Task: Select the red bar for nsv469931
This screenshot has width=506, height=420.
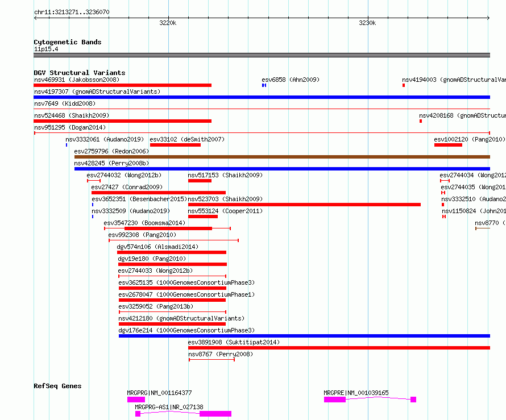Action: click(x=123, y=85)
